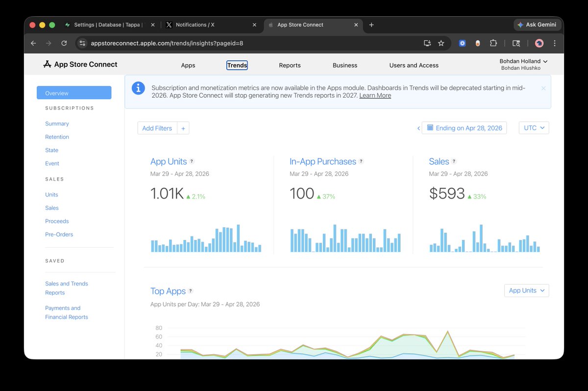This screenshot has height=391, width=588.
Task: Click the Ask Gemini button
Action: [538, 25]
